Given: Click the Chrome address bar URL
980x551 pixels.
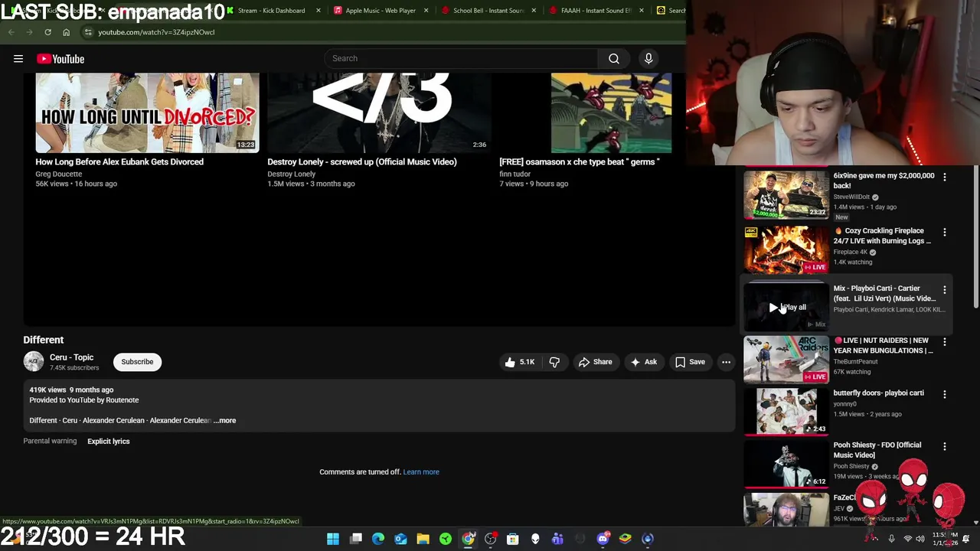Looking at the screenshot, I should point(156,32).
